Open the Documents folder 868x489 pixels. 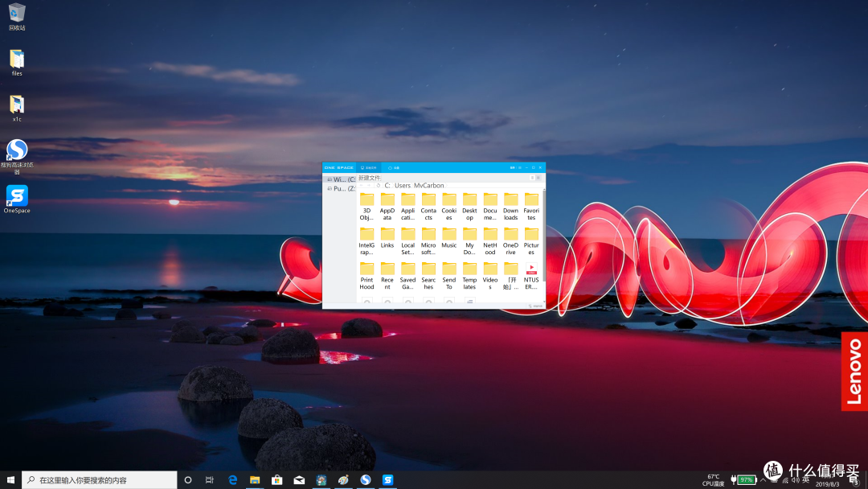coord(490,206)
